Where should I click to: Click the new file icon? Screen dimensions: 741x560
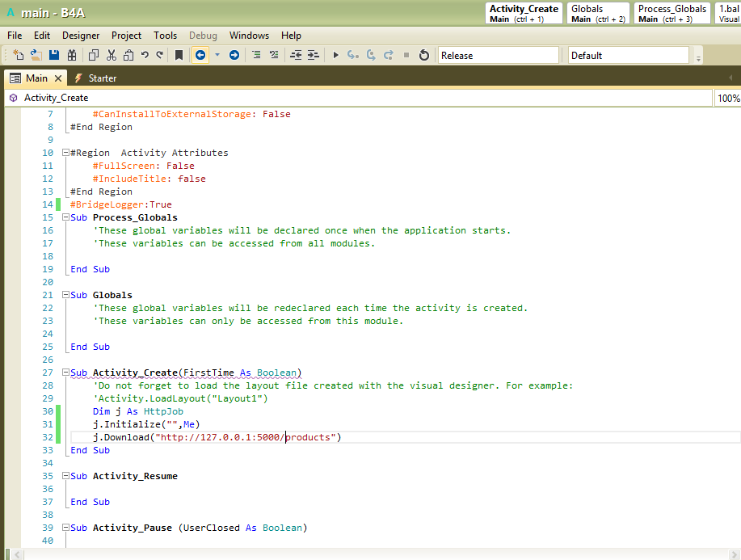(19, 55)
